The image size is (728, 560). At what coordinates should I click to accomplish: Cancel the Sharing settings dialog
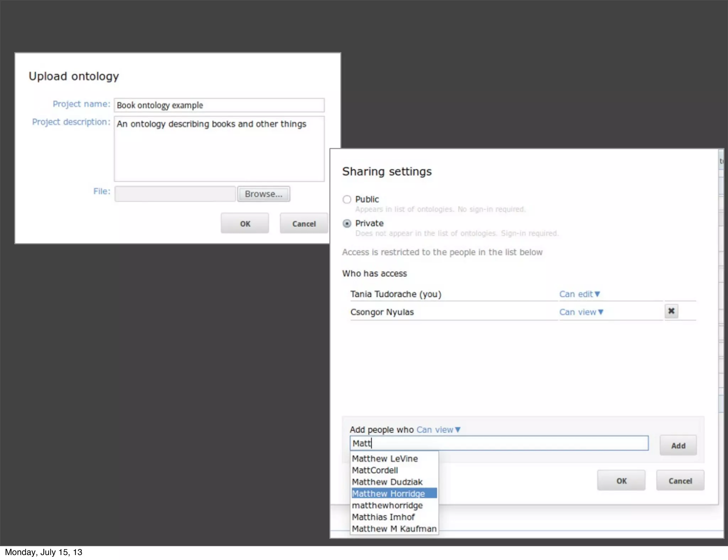(680, 481)
